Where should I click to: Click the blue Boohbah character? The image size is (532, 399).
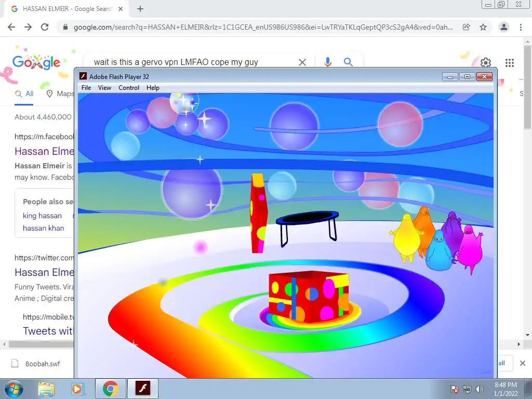tap(439, 250)
